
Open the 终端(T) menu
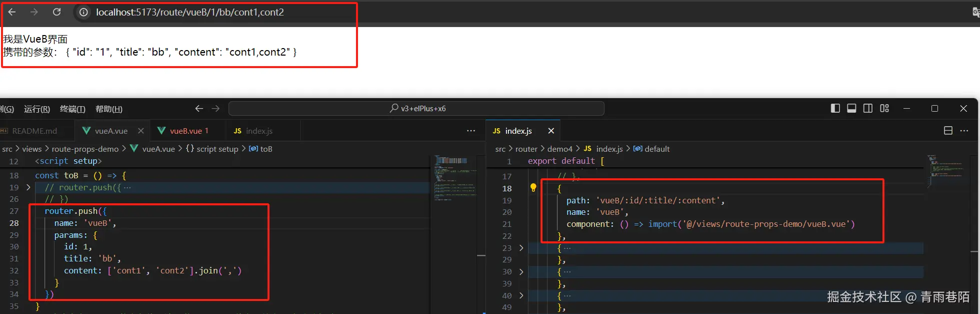(x=72, y=109)
